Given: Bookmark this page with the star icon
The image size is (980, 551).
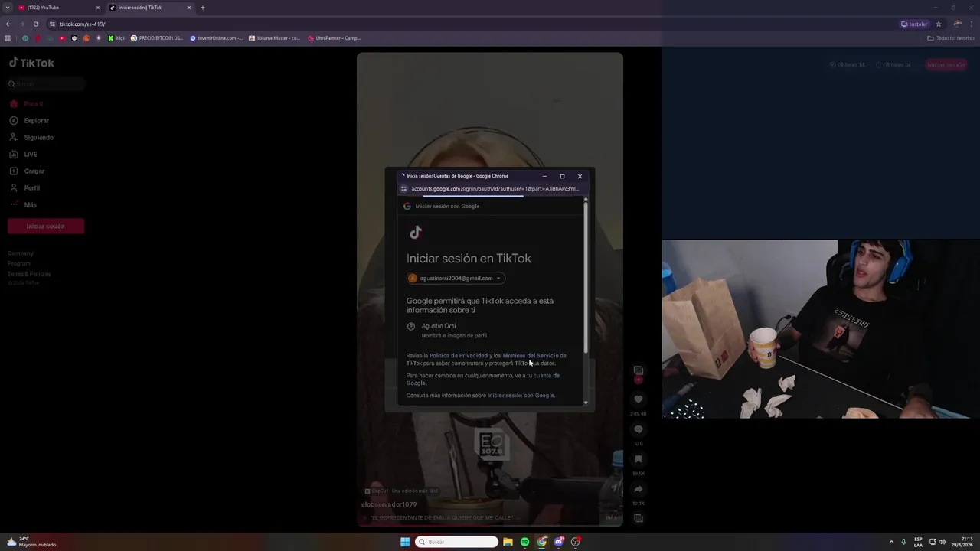Looking at the screenshot, I should click(939, 24).
